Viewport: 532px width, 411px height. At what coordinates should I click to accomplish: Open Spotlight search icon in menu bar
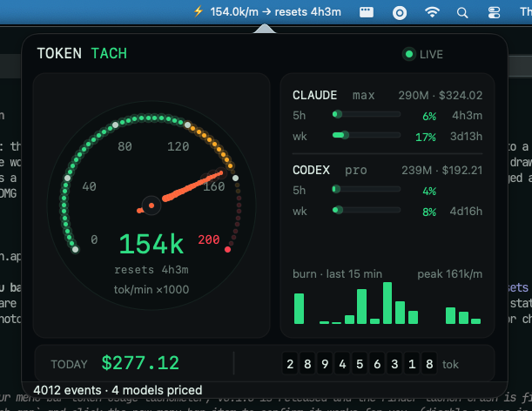click(462, 13)
